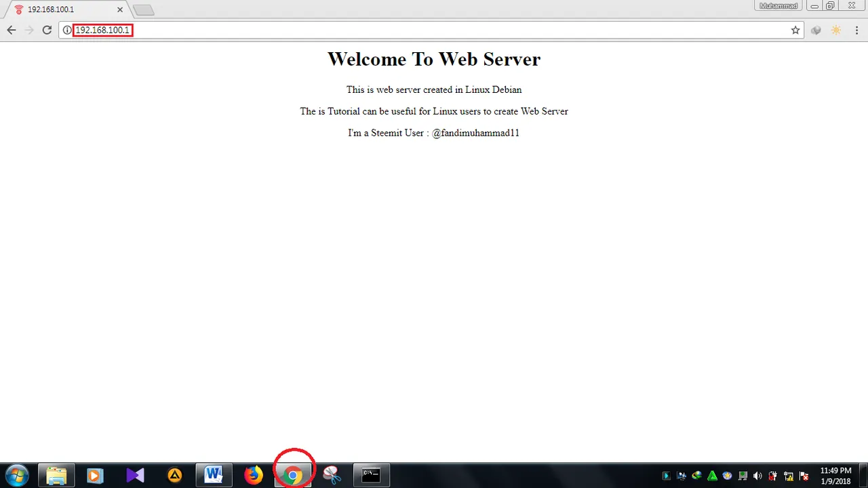Image resolution: width=868 pixels, height=488 pixels.
Task: Open a new tab
Action: point(143,10)
